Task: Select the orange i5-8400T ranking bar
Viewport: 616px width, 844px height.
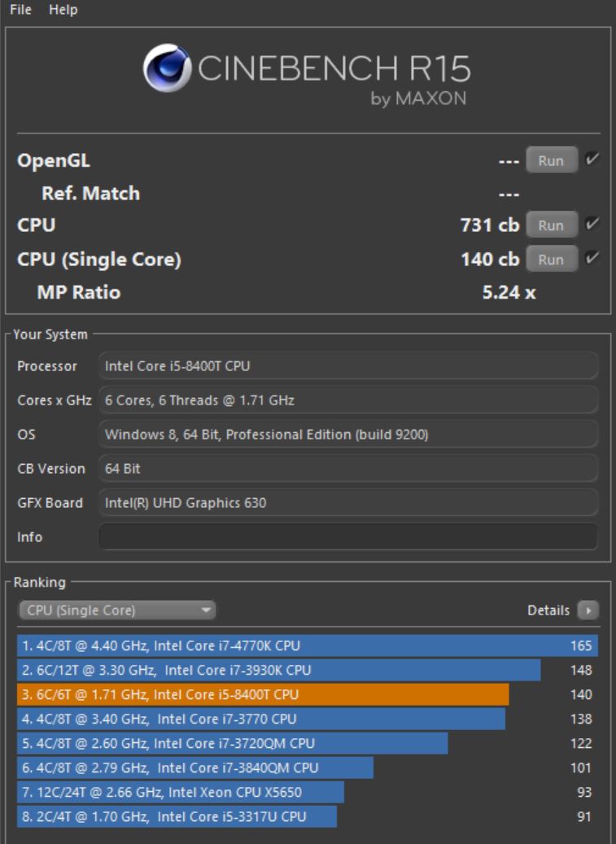Action: point(262,694)
